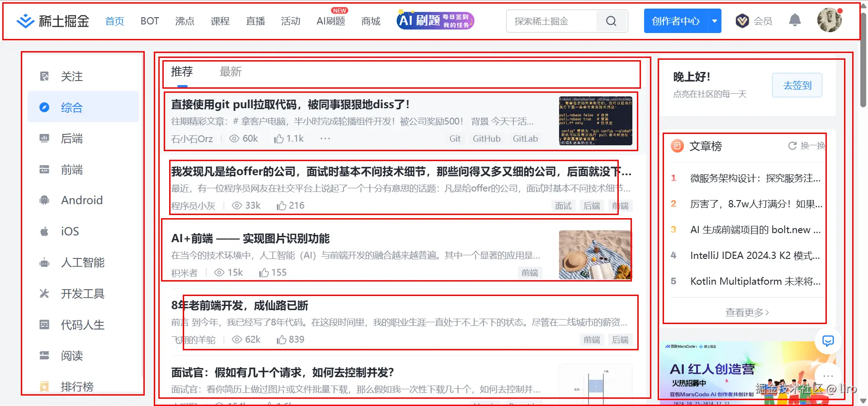Click the search magnifier icon
Viewport: 868px width, 406px height.
tap(611, 21)
